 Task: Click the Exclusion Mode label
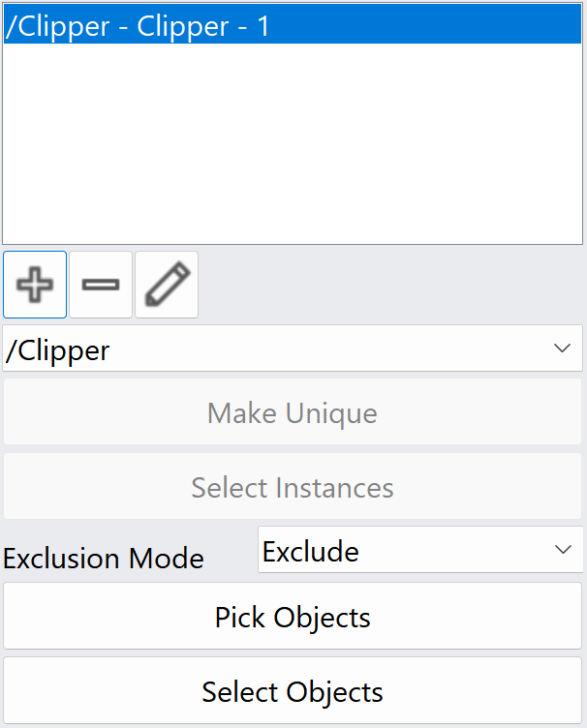click(x=104, y=558)
